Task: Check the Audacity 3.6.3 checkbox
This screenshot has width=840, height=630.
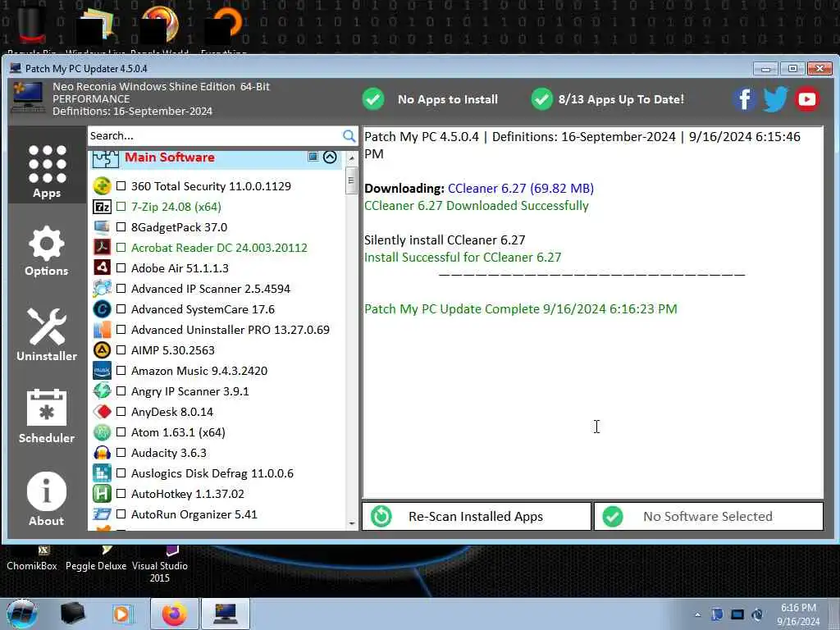Action: [121, 453]
